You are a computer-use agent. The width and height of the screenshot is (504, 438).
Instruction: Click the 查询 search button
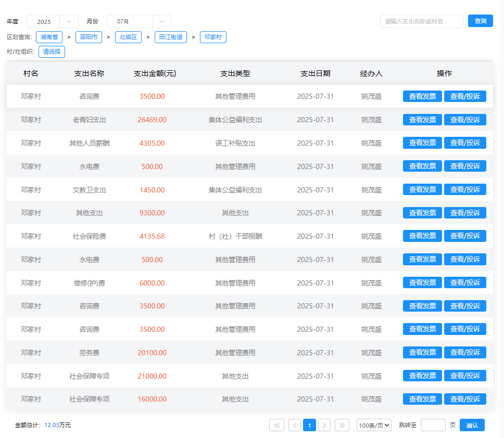480,21
